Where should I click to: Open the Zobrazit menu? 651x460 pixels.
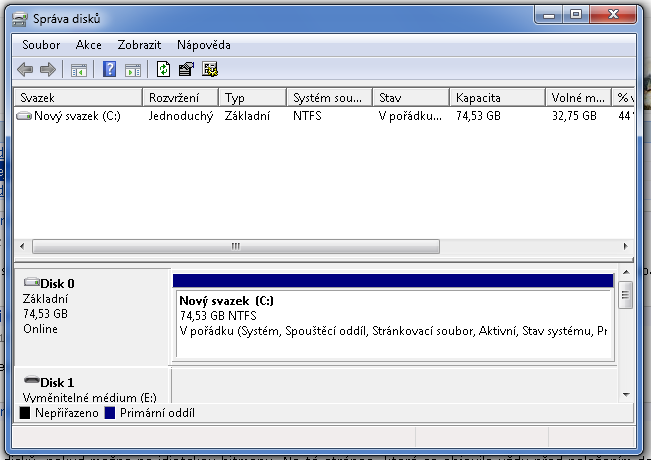139,45
